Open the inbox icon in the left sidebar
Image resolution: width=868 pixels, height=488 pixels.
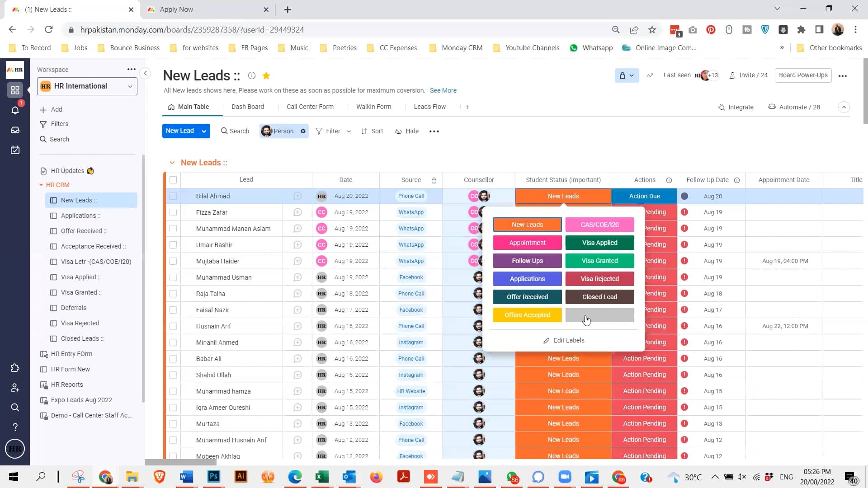click(x=15, y=130)
